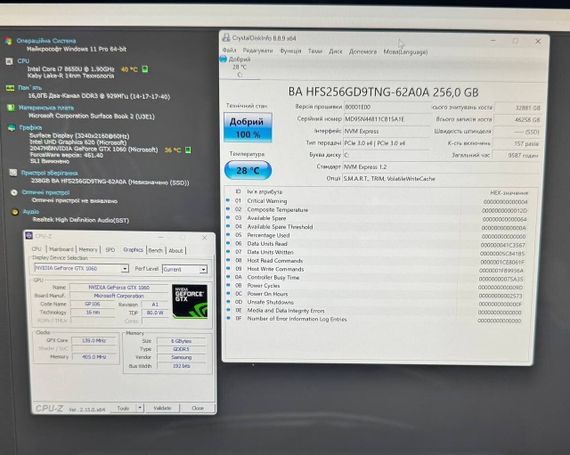
Task: Click the CPU-Z title bar app icon
Action: click(x=29, y=235)
